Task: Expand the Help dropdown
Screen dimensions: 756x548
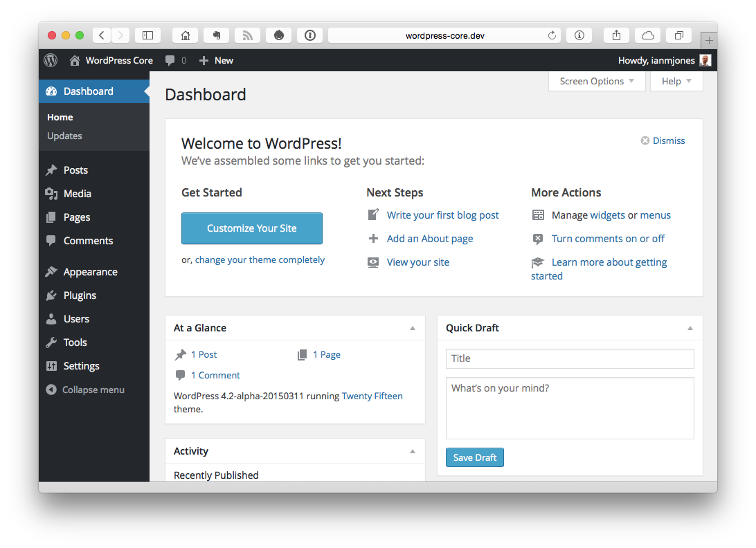Action: click(x=676, y=81)
